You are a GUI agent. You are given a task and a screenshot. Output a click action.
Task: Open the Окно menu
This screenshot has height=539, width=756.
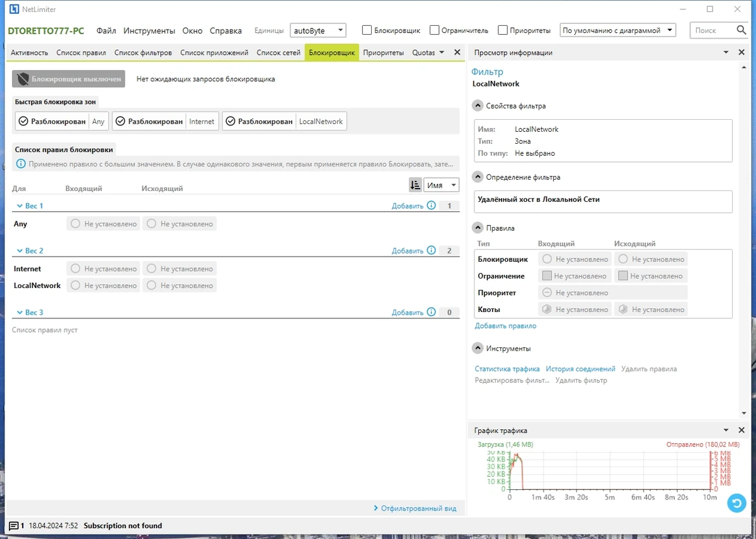coord(193,30)
